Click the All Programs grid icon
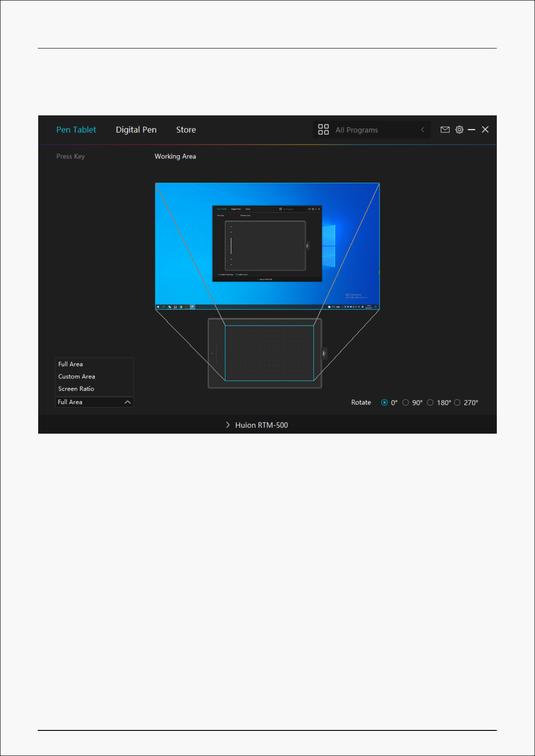535x756 pixels. (x=323, y=130)
